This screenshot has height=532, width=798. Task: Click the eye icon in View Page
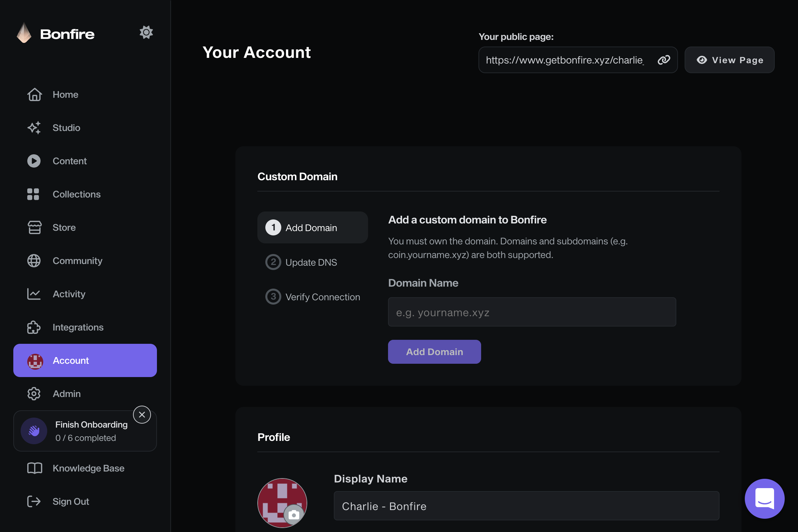click(x=702, y=60)
